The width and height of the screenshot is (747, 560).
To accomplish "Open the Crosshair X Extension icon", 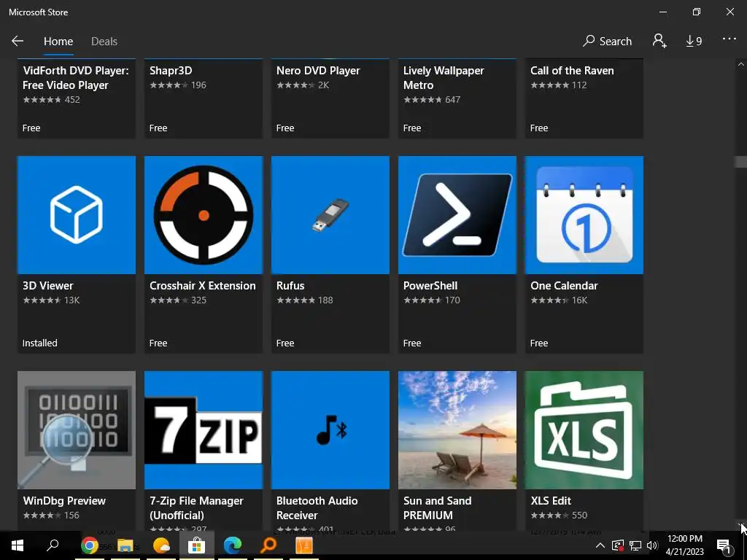I will click(x=204, y=215).
